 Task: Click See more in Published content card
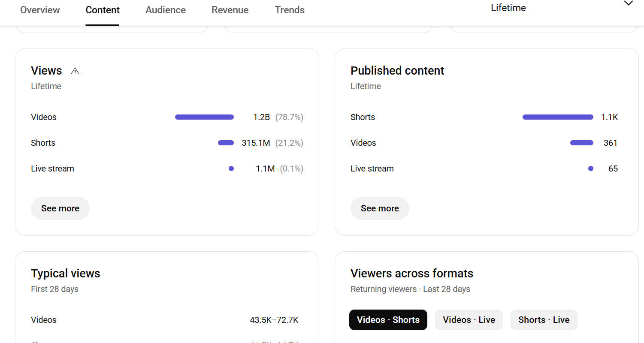pyautogui.click(x=380, y=208)
